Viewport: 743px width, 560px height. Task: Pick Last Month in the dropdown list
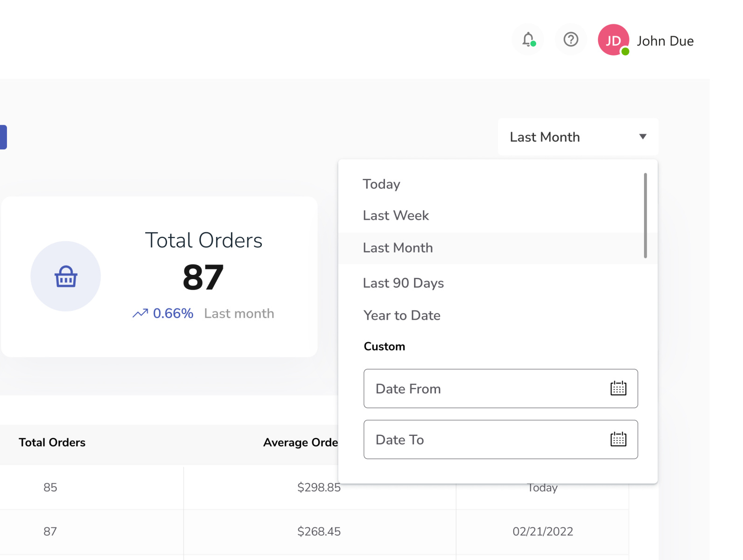tap(398, 248)
